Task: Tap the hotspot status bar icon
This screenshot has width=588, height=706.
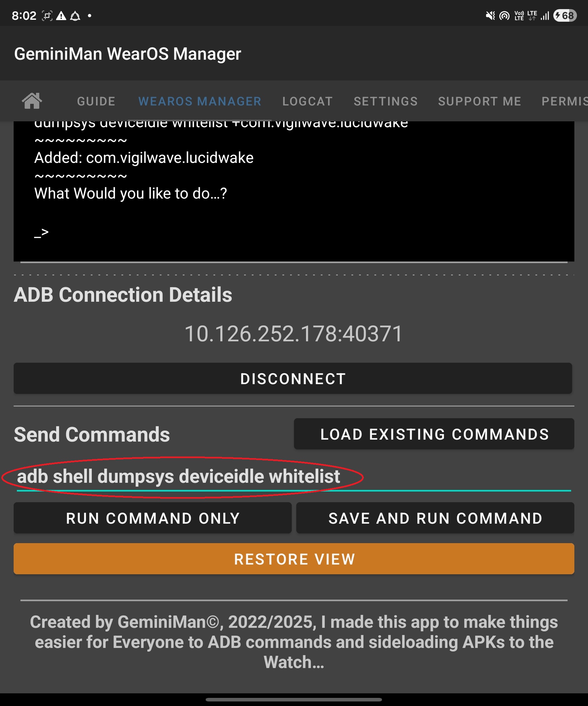Action: click(x=504, y=16)
